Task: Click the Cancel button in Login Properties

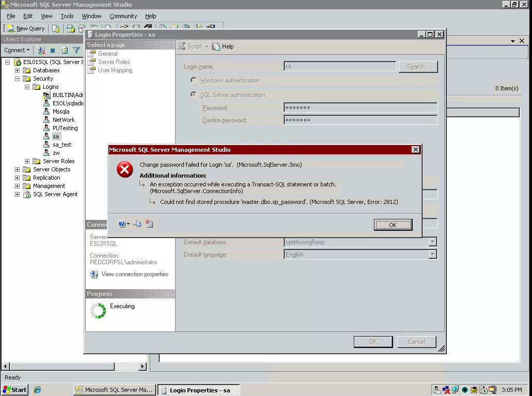Action: 417,342
